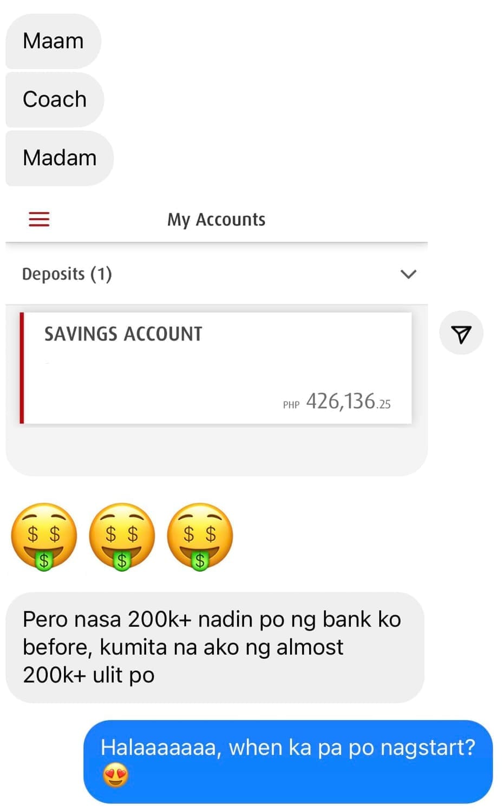Tap the heart-eyes emoji in blue message
This screenshot has height=812, width=504.
point(115,776)
